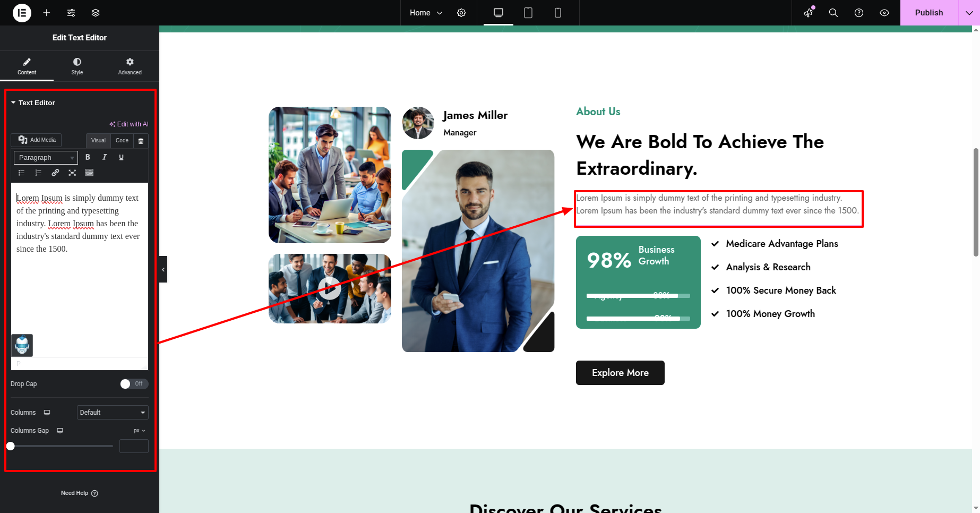Image resolution: width=980 pixels, height=513 pixels.
Task: Insert or edit link icon
Action: (55, 173)
